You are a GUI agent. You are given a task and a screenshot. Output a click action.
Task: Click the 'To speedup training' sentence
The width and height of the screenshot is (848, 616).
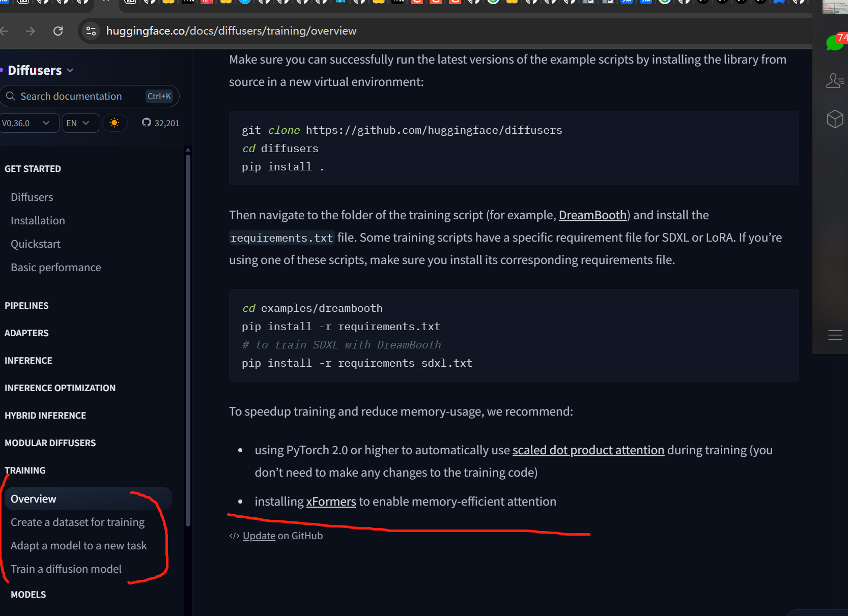click(401, 412)
